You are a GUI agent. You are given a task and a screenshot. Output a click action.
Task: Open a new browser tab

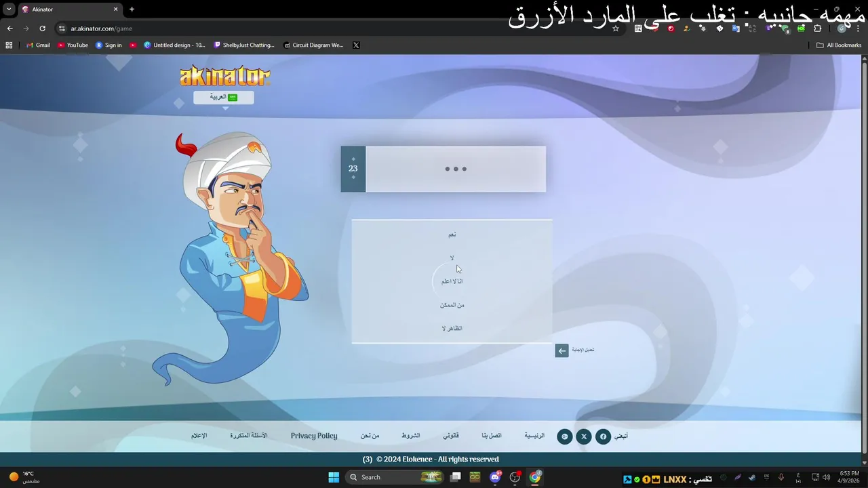point(132,9)
